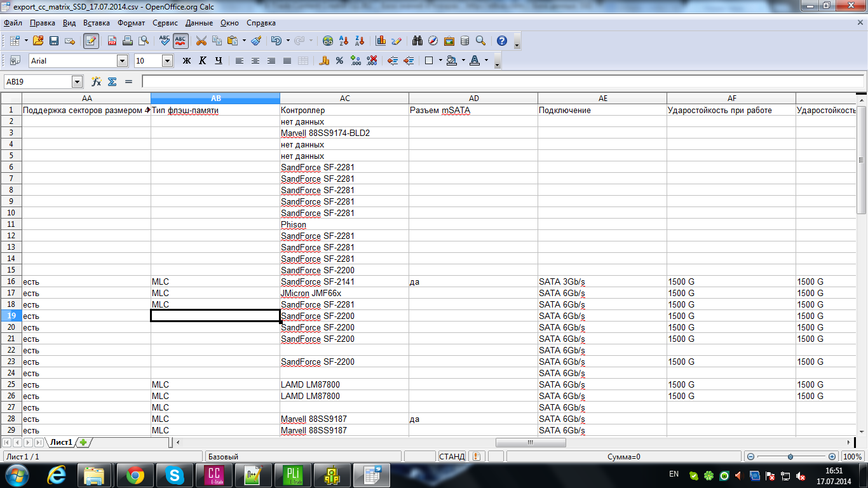Apply font color swatch

tap(475, 61)
